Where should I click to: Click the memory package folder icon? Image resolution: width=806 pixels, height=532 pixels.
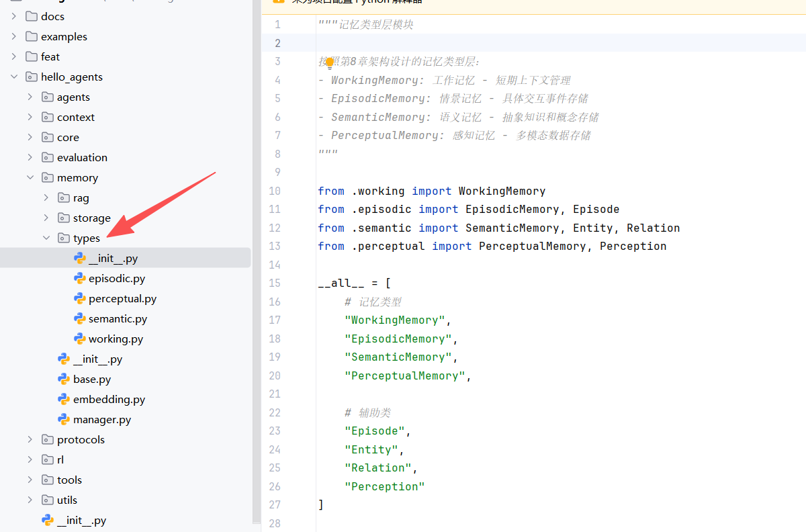click(48, 177)
